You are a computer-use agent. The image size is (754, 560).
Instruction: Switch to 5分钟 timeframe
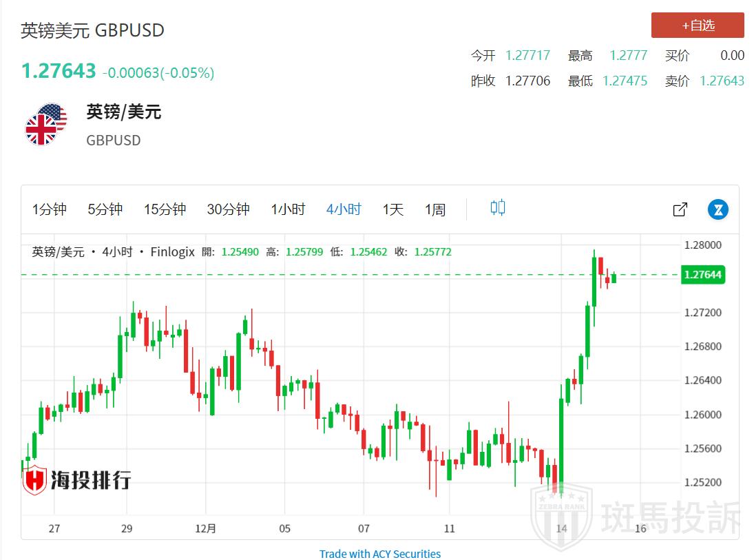[x=105, y=209]
